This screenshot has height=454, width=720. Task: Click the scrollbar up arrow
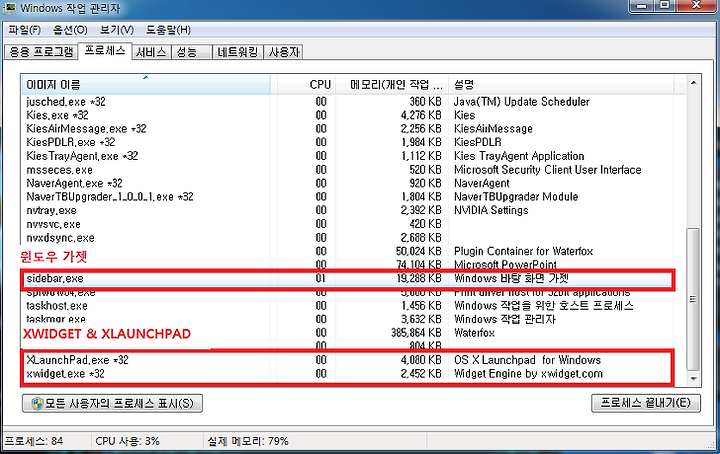[x=693, y=83]
